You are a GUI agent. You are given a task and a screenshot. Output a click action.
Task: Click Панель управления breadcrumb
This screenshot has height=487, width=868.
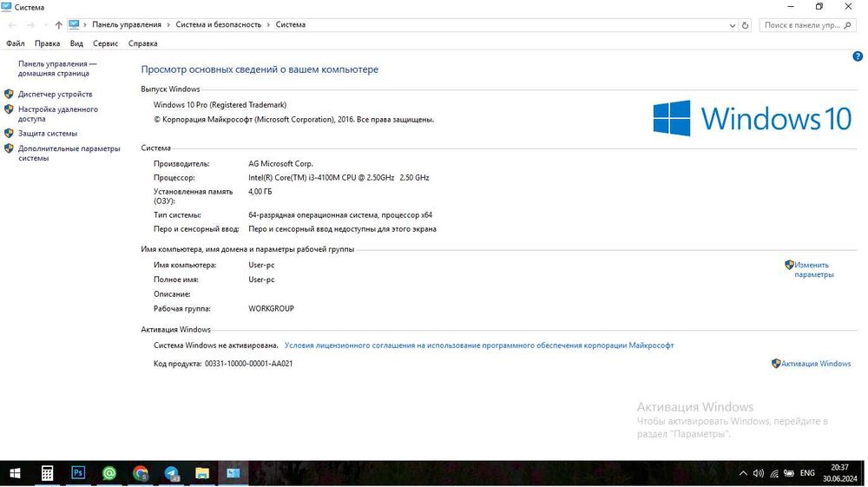(x=127, y=24)
